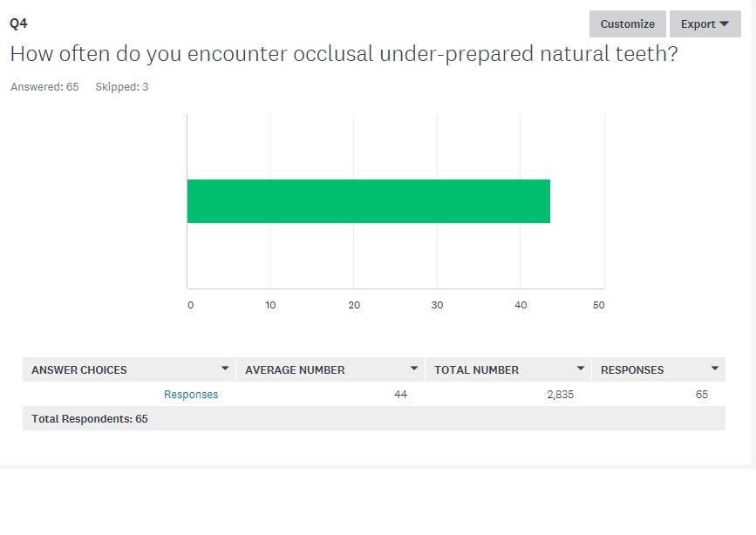
Task: Select the occlusal under-prepared question title
Action: click(344, 53)
